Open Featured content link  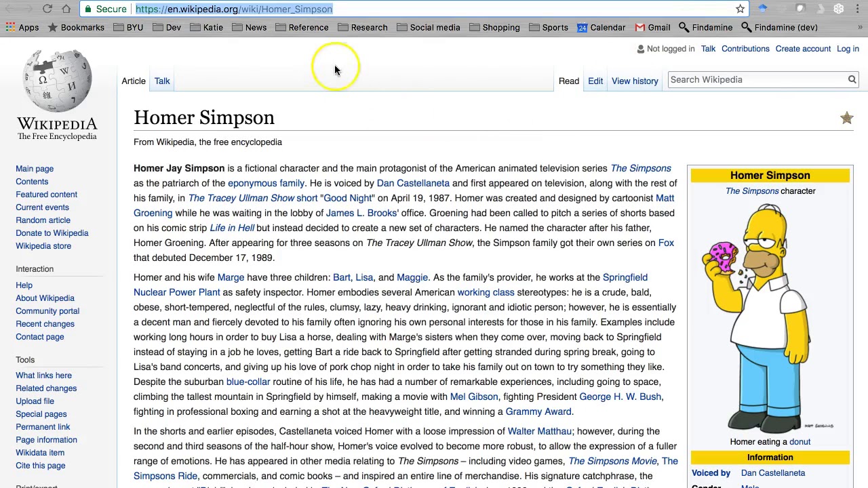[x=46, y=195]
